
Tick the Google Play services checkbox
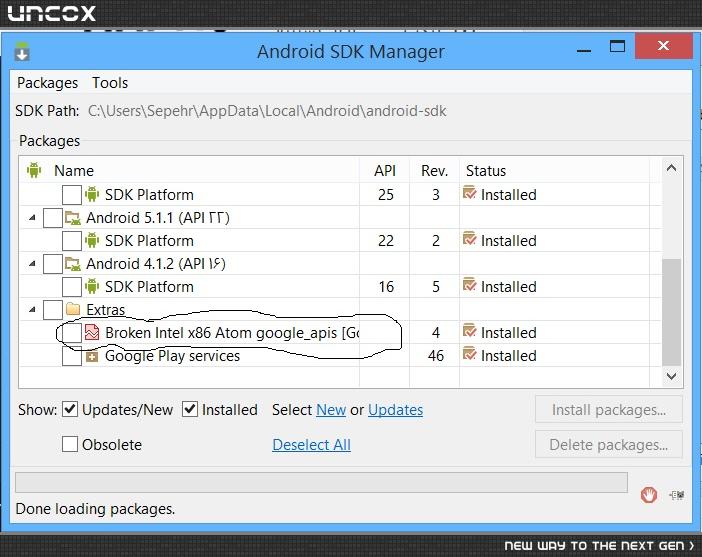72,356
